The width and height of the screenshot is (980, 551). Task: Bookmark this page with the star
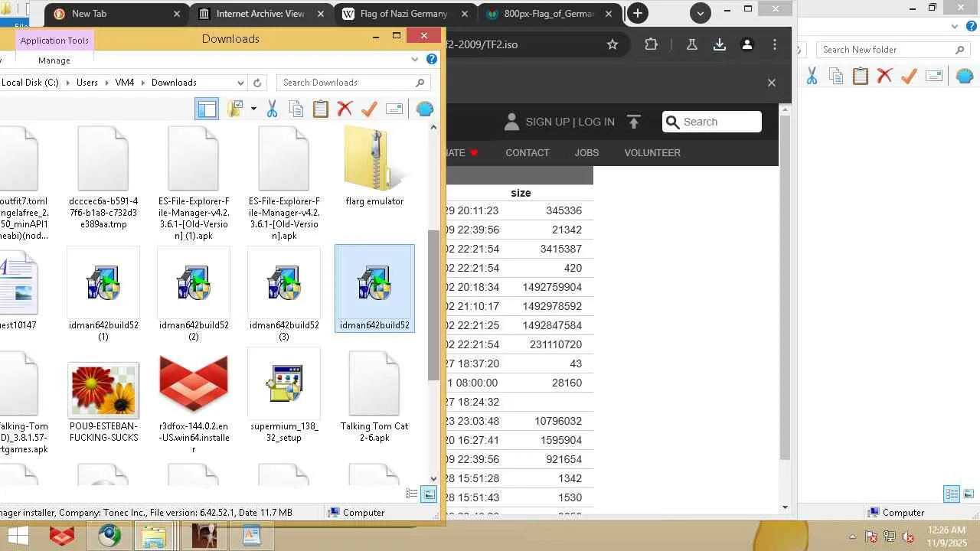(612, 44)
